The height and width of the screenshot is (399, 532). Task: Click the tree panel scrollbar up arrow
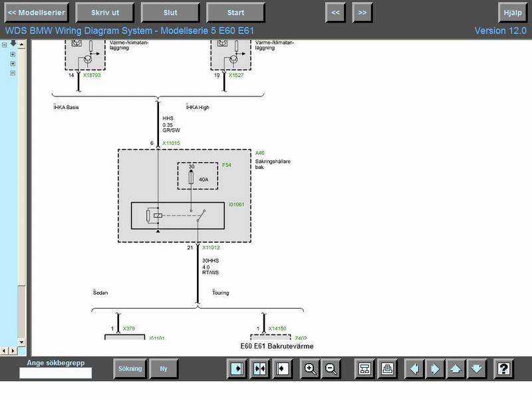click(21, 45)
